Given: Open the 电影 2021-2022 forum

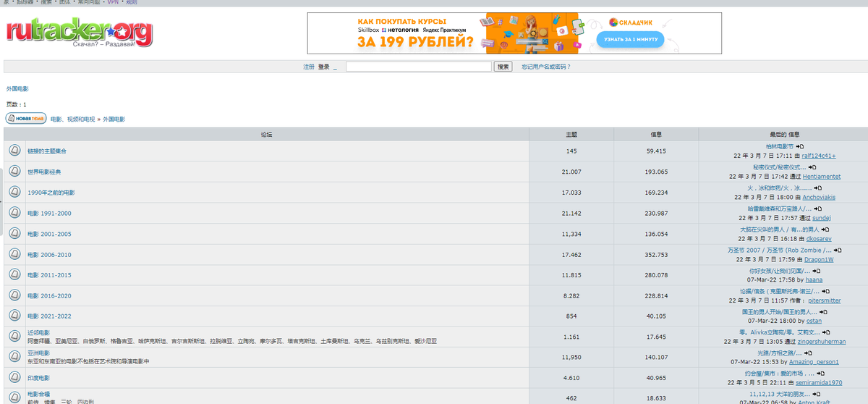Looking at the screenshot, I should pyautogui.click(x=49, y=316).
